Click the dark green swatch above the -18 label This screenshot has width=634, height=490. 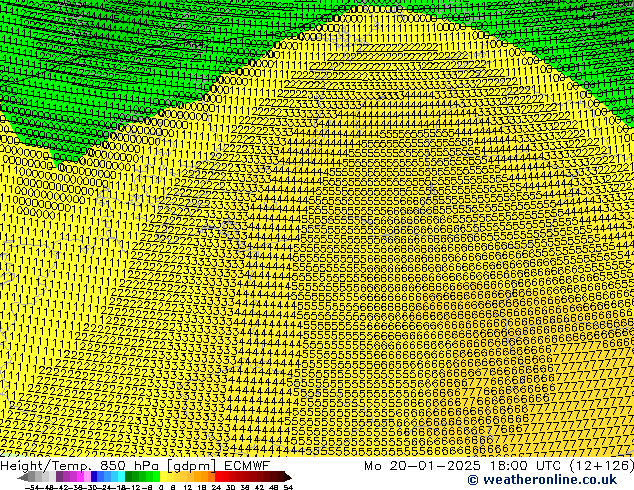[x=129, y=476]
